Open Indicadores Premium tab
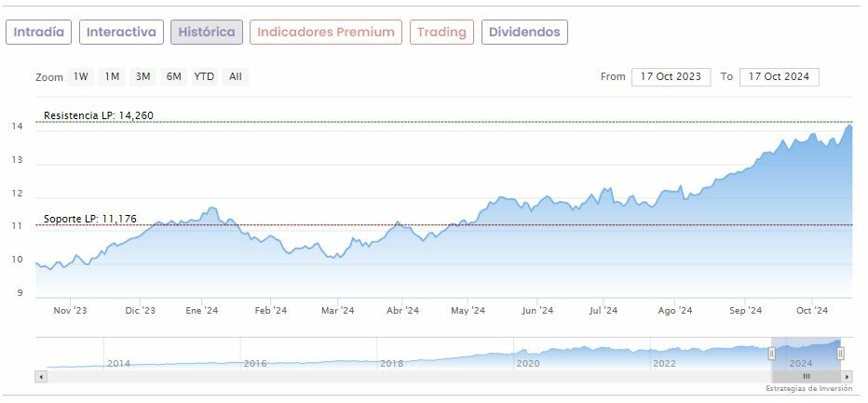Image resolution: width=868 pixels, height=403 pixels. pos(326,33)
